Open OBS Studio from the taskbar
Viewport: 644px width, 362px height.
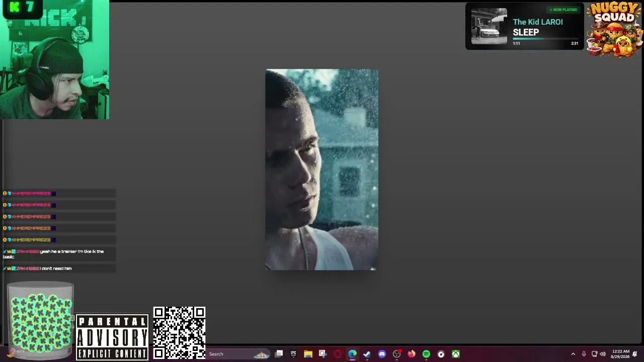397,354
